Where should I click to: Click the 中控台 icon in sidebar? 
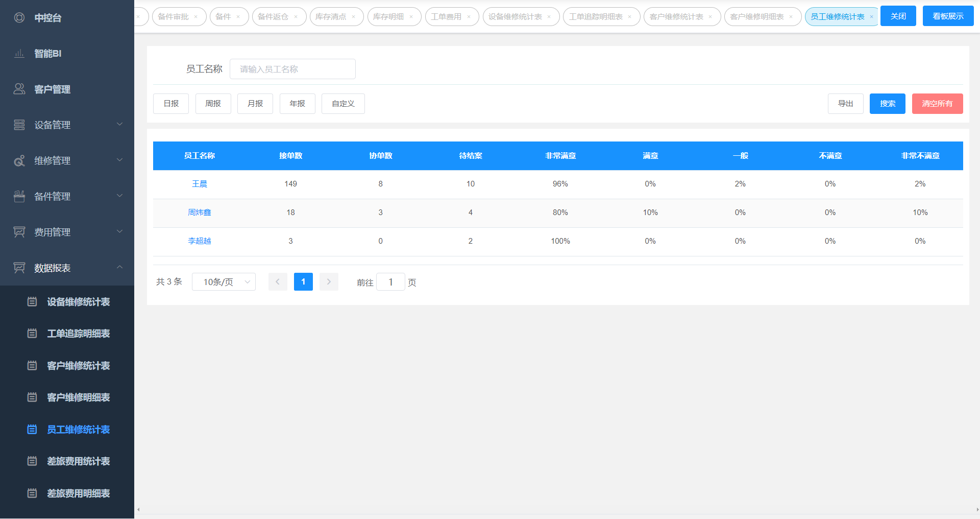tap(19, 18)
